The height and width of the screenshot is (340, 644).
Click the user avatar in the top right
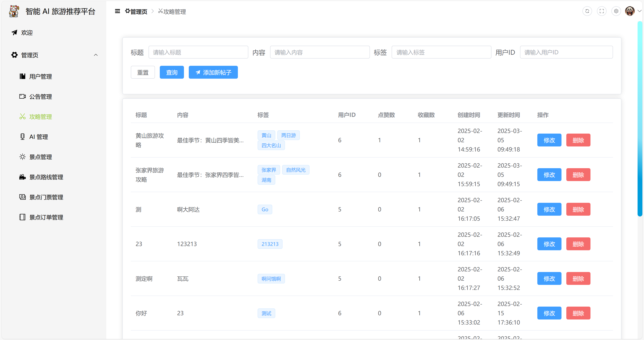click(630, 11)
